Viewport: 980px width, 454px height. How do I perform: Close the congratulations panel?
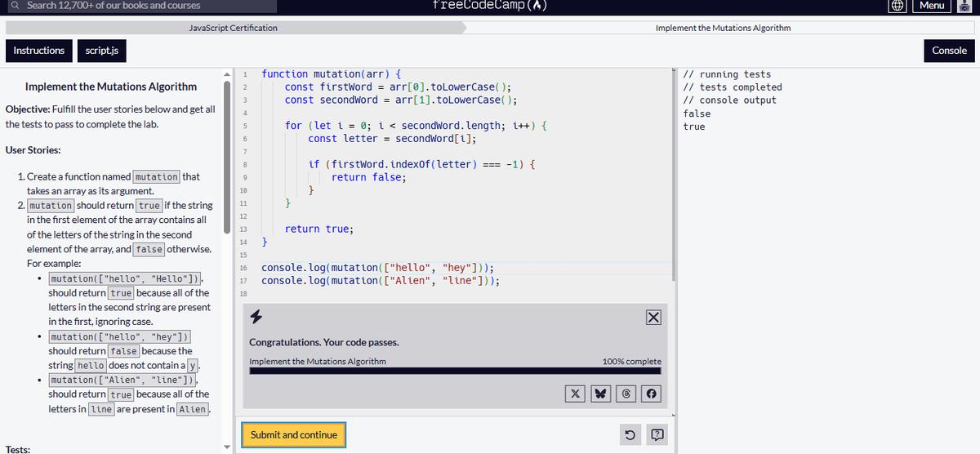[653, 317]
